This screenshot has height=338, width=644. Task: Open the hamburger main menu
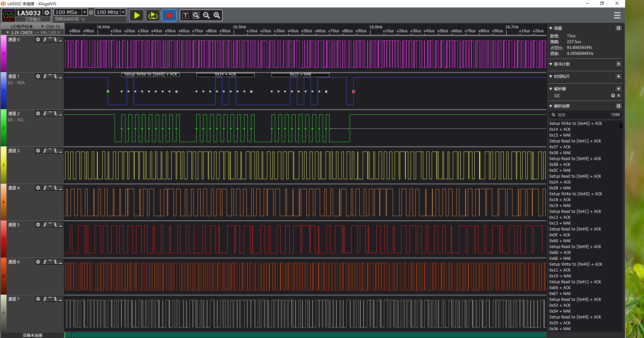(617, 15)
